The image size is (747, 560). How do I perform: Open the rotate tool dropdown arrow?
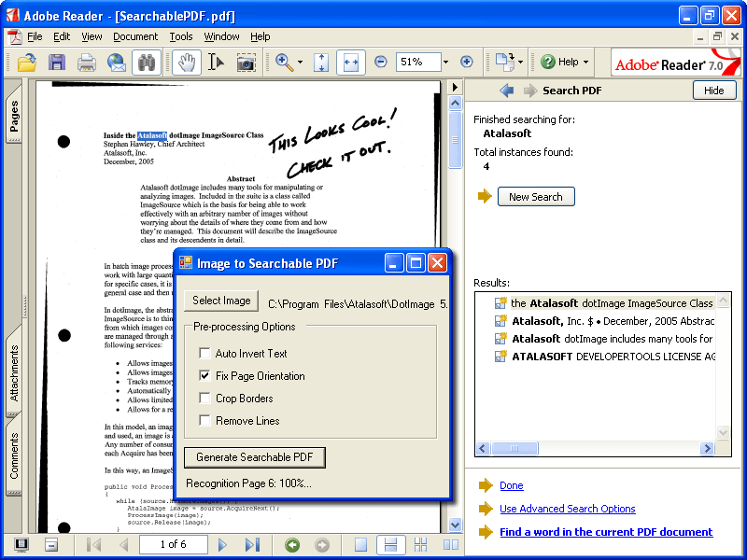521,63
